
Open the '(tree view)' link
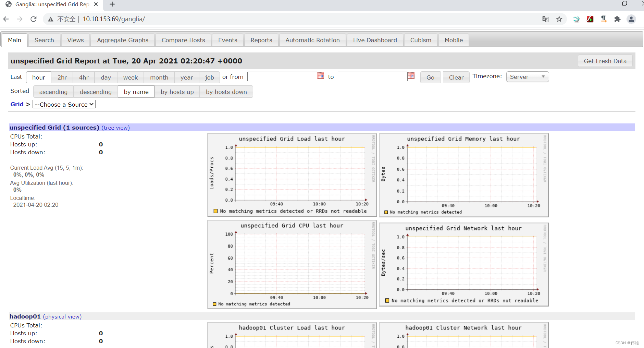[116, 128]
